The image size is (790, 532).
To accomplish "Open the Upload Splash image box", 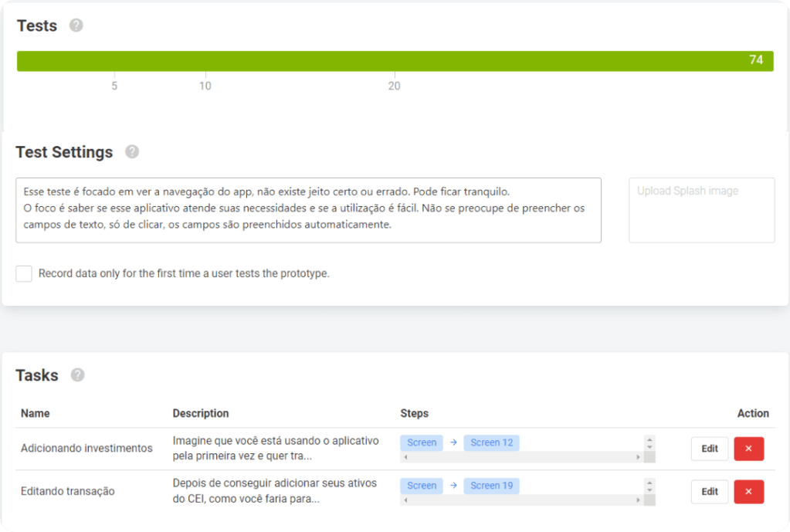I will (x=701, y=210).
